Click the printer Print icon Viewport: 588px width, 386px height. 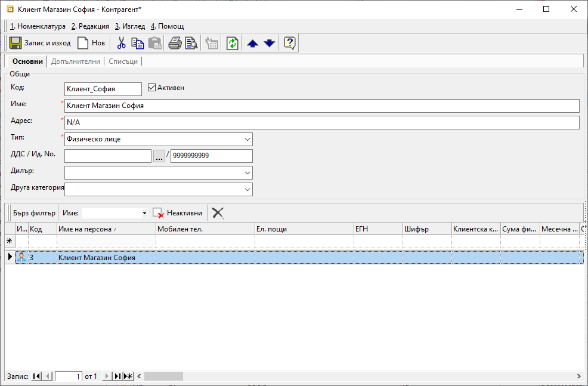pos(175,43)
